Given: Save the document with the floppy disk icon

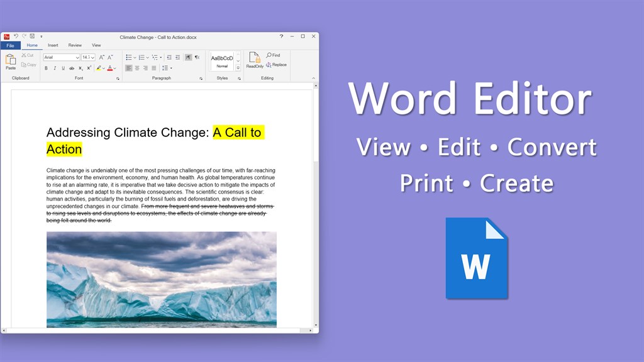Looking at the screenshot, I should point(32,36).
